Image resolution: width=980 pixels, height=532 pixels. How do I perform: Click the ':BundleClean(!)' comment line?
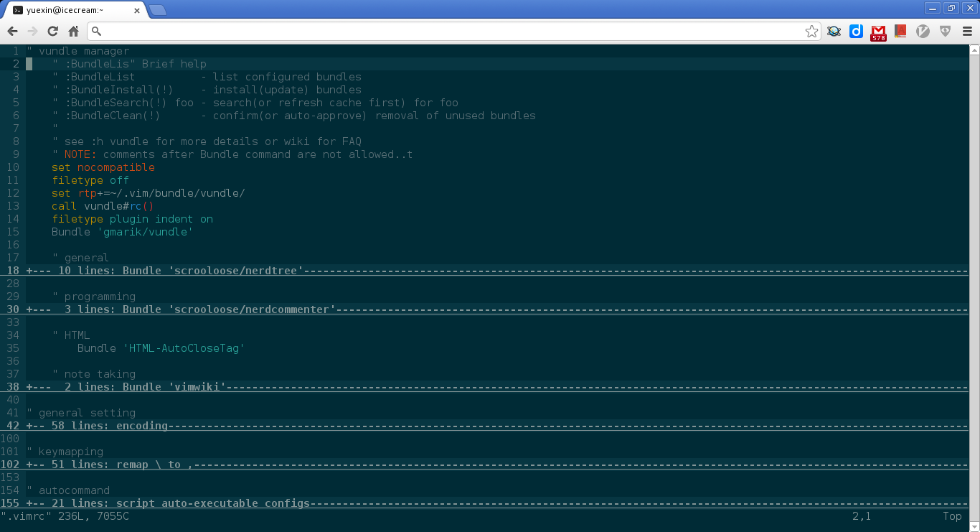click(294, 116)
